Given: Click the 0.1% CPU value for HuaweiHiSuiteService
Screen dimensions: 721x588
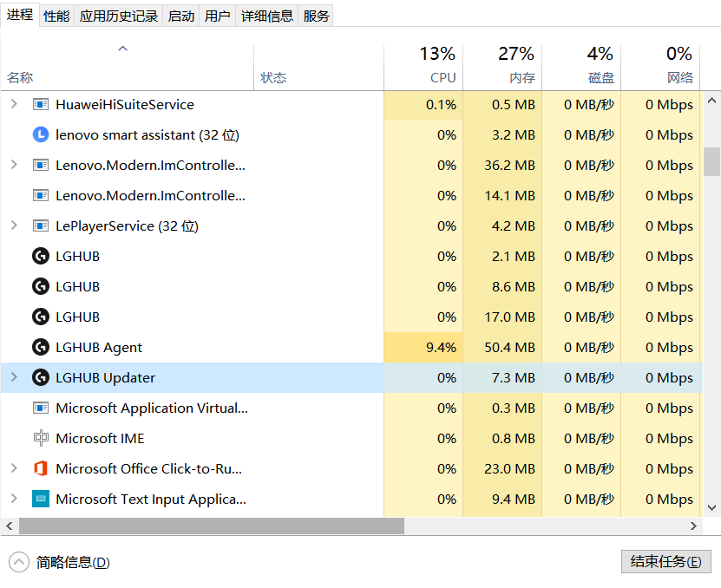Looking at the screenshot, I should [441, 105].
